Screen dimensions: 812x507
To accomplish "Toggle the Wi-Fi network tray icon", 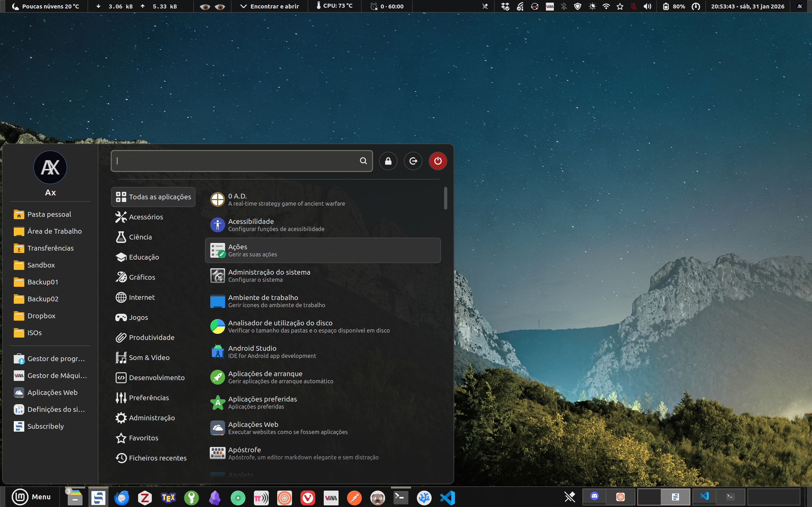I will tap(606, 6).
